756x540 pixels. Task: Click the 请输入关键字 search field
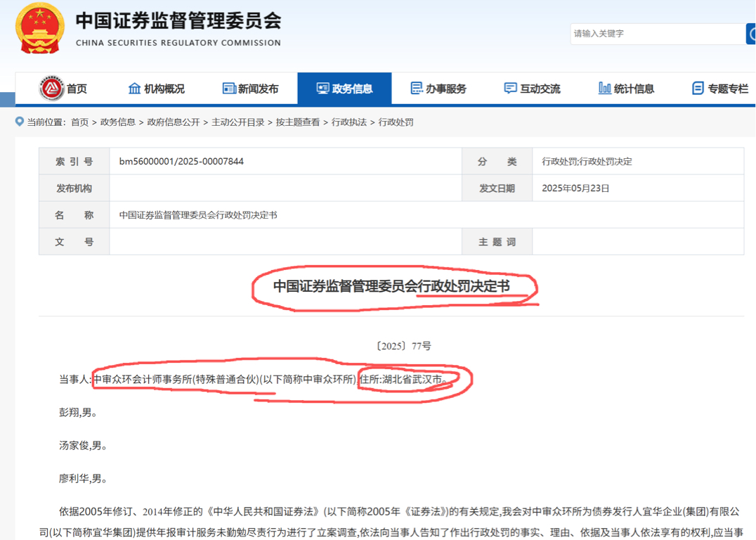658,34
